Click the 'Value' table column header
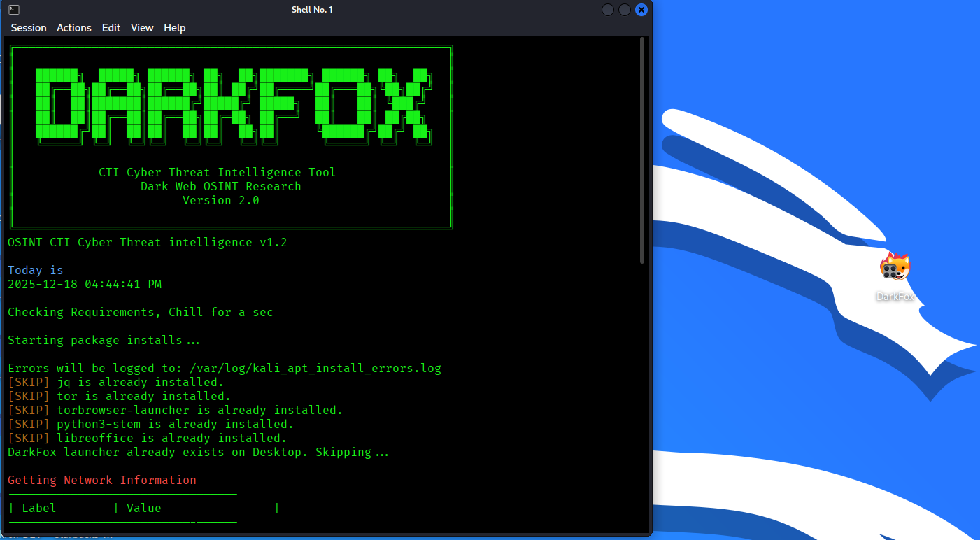This screenshot has width=980, height=540. coord(144,508)
